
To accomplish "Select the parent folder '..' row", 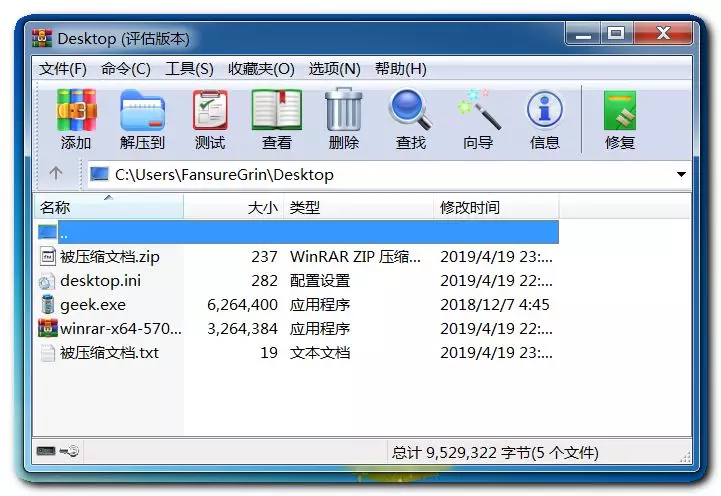I will pos(298,232).
